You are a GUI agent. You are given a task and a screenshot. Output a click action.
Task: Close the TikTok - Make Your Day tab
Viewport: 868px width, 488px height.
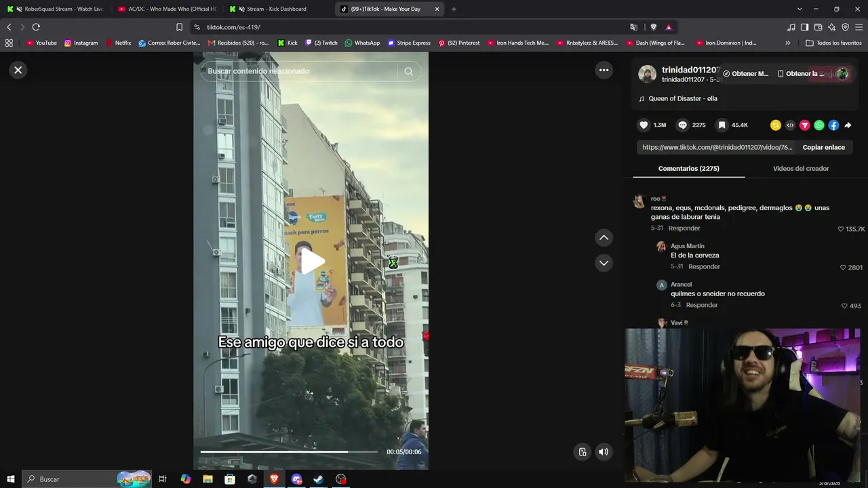[437, 9]
